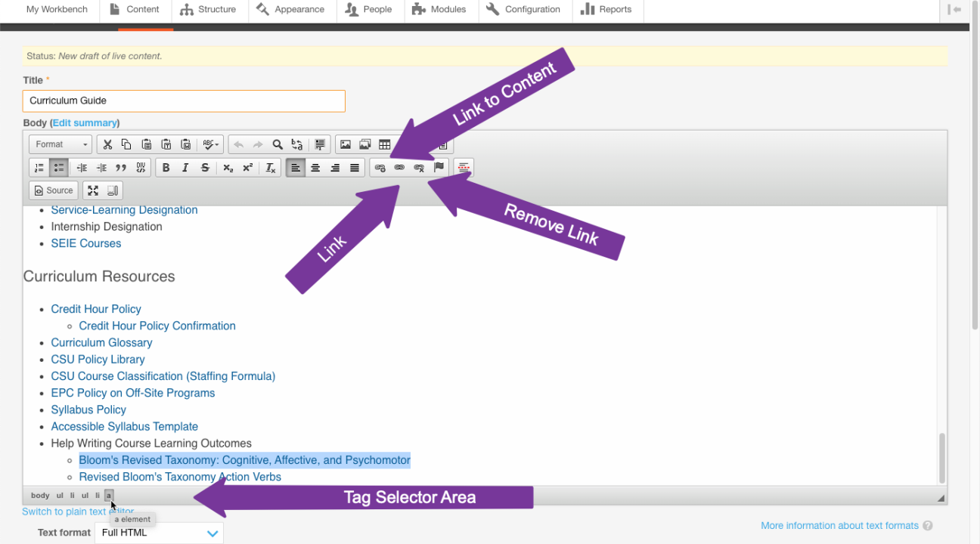Click Accessible Syllabus Template link
Viewport: 980px width, 544px height.
(x=125, y=426)
